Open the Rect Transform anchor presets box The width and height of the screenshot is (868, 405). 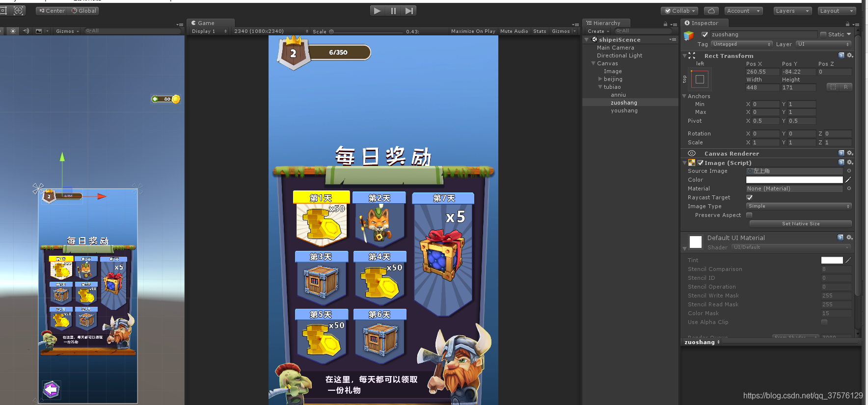tap(700, 79)
